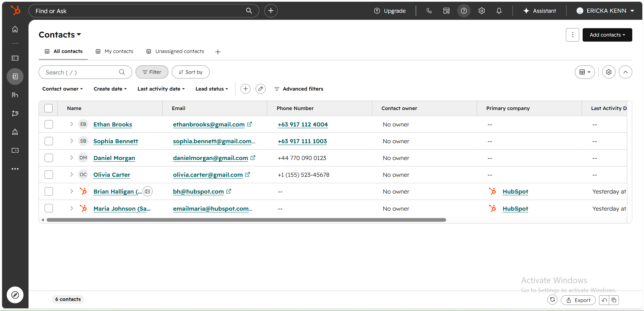Open the HubSpot company link in Brian Halligan's row
Screen dimensions: 644x311
pyautogui.click(x=515, y=192)
